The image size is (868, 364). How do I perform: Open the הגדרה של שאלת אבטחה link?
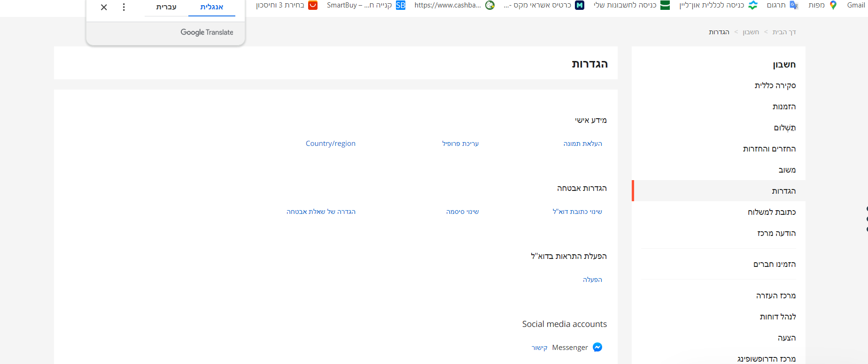[321, 212]
